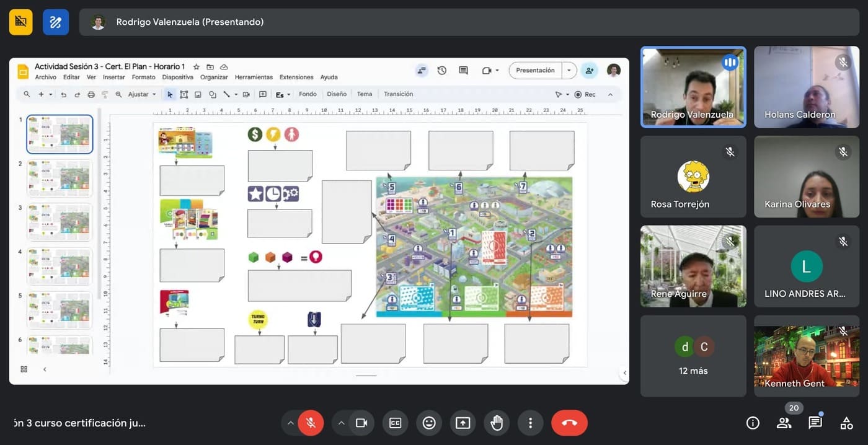Open the emoji reactions button
868x445 pixels.
click(429, 423)
